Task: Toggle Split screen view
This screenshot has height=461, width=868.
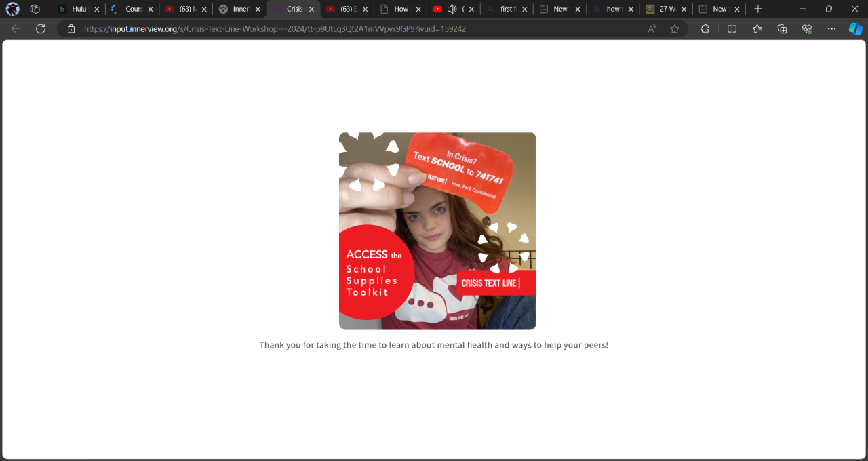Action: coord(732,29)
